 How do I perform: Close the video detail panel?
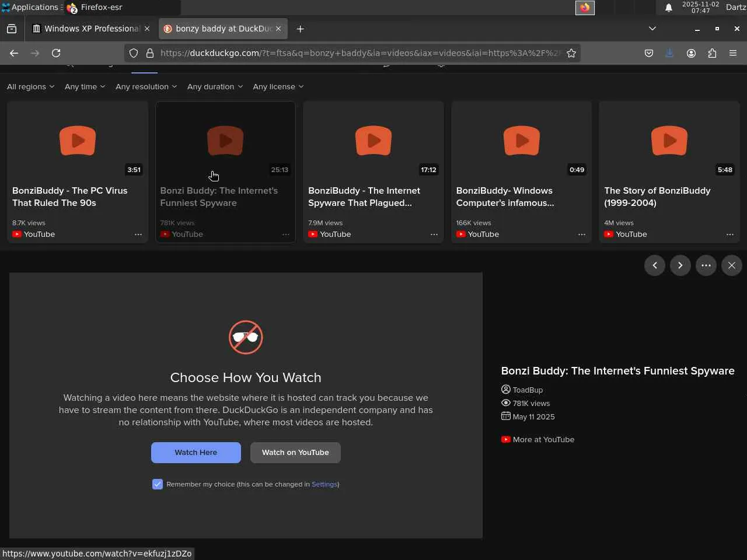[732, 265]
